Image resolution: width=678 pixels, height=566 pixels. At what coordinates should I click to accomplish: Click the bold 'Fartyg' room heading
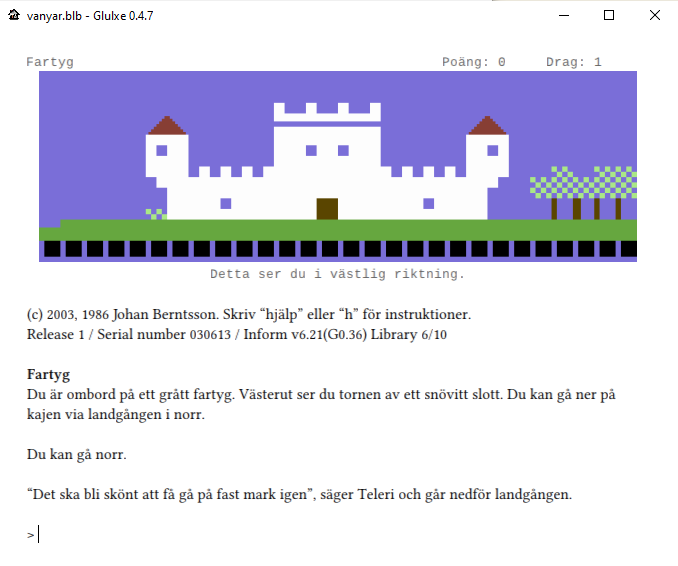[48, 375]
